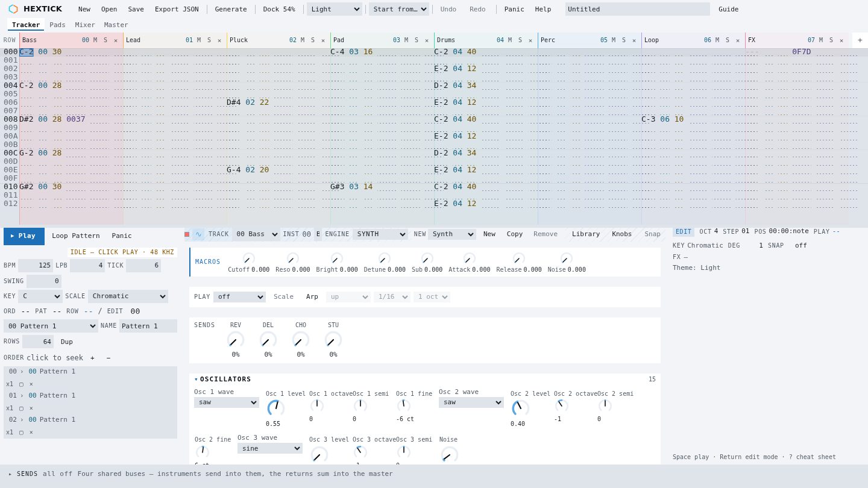Open the Light theme dropdown

(335, 9)
